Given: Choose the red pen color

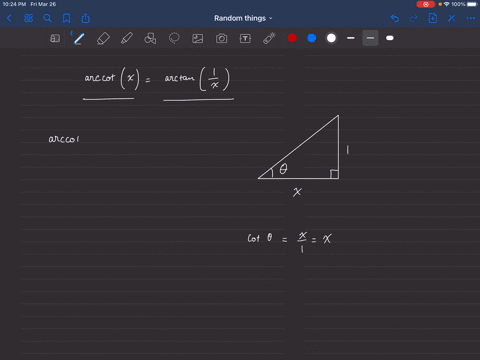Looking at the screenshot, I should (x=292, y=38).
